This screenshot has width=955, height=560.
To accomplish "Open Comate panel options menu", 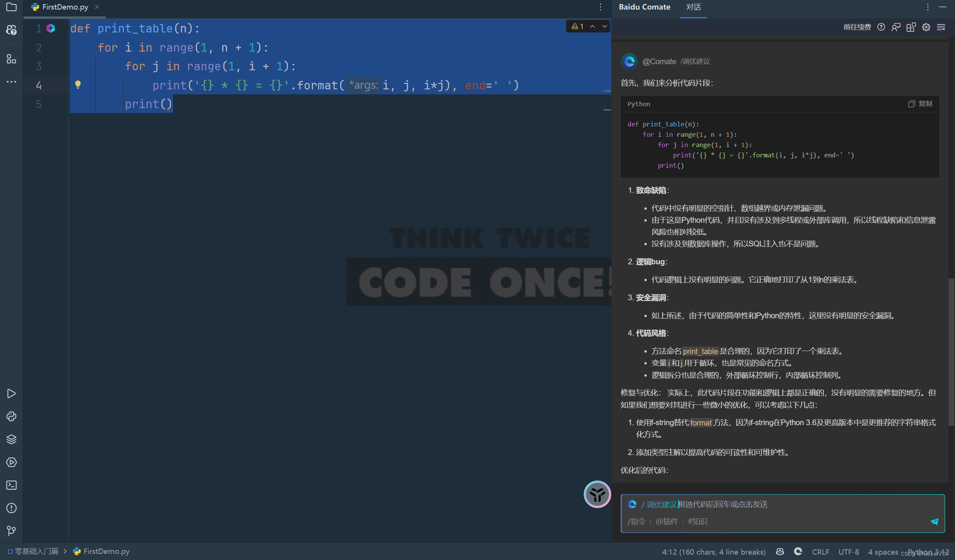I will click(927, 7).
